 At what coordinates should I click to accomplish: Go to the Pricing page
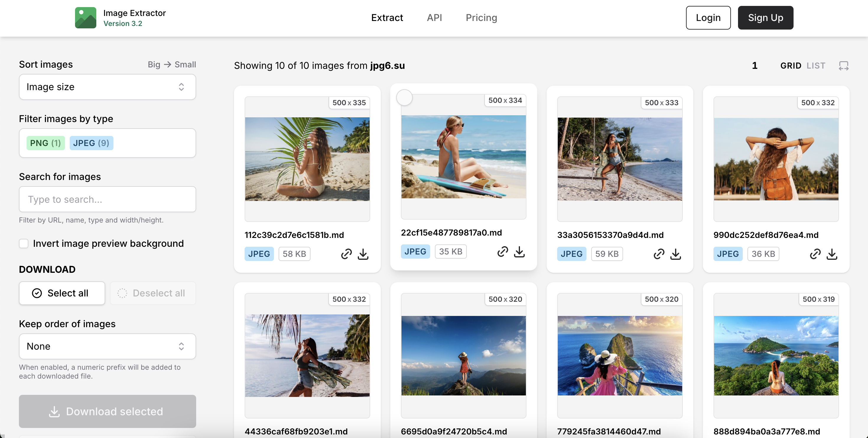481,17
